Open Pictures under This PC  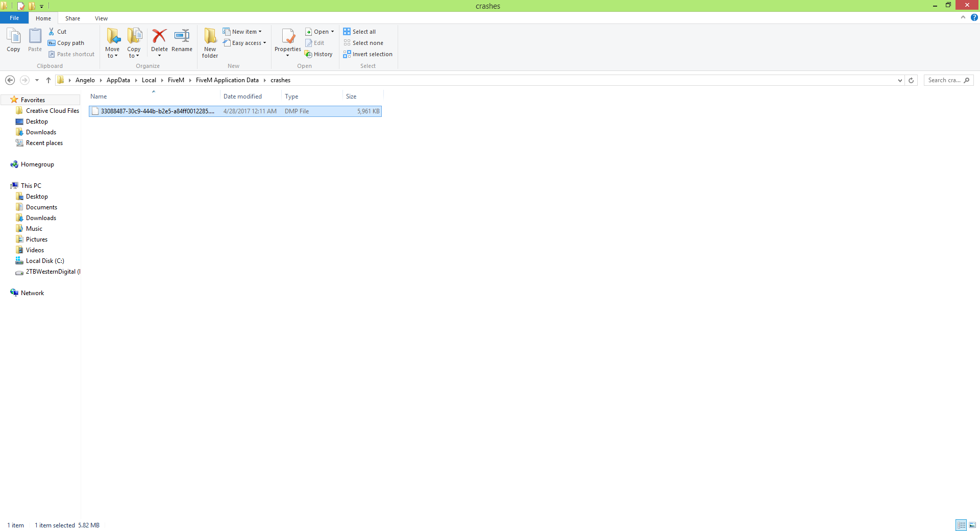[x=32, y=239]
